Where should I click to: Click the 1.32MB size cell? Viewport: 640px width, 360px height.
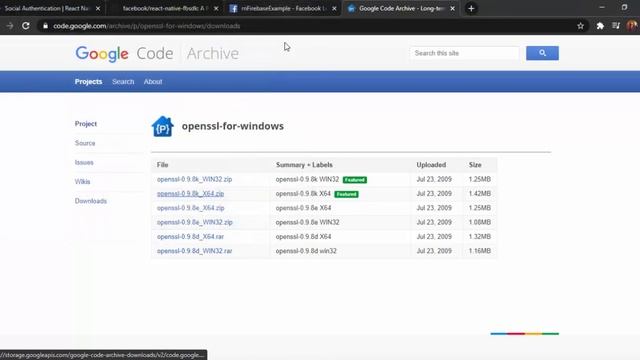[480, 236]
